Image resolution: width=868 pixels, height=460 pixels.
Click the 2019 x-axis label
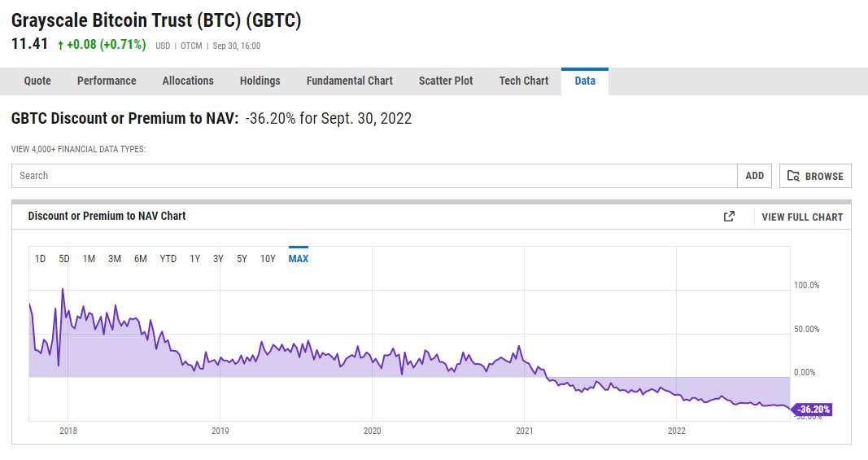[220, 431]
